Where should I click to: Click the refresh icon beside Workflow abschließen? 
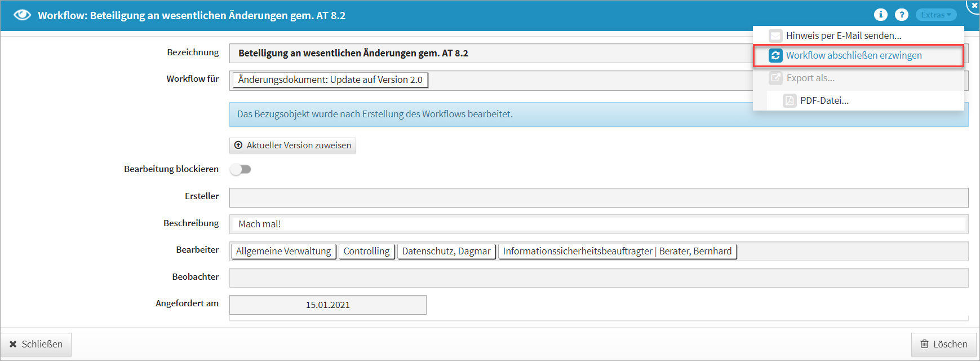[775, 55]
